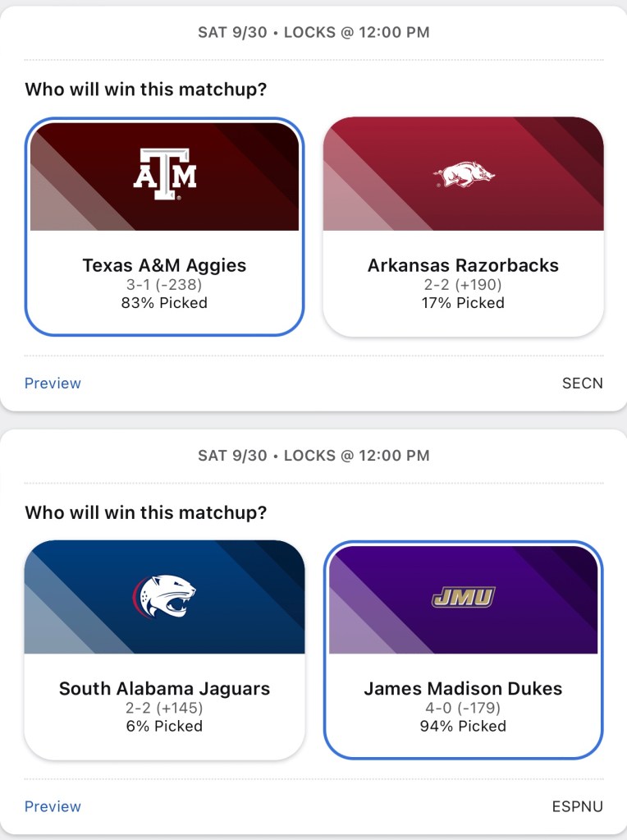The image size is (627, 840).
Task: Click the Arkansas Razorbacks hog logo
Action: [x=464, y=175]
